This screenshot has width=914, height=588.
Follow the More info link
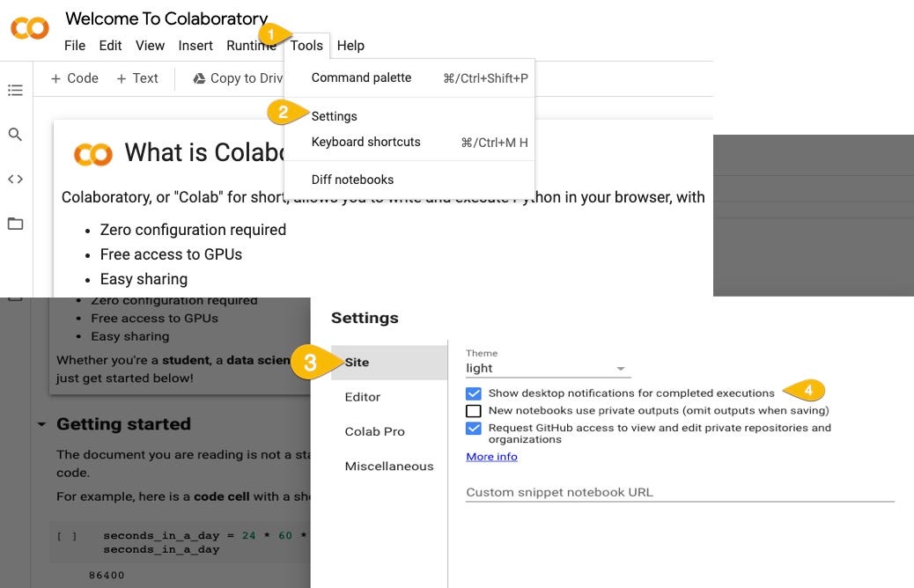coord(491,457)
